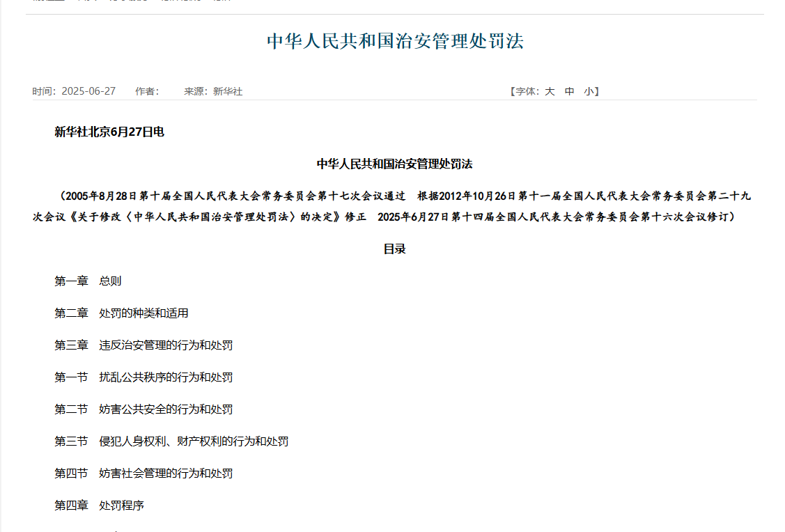Click the 目录 contents heading
Screen dimensions: 785x532
click(x=394, y=249)
